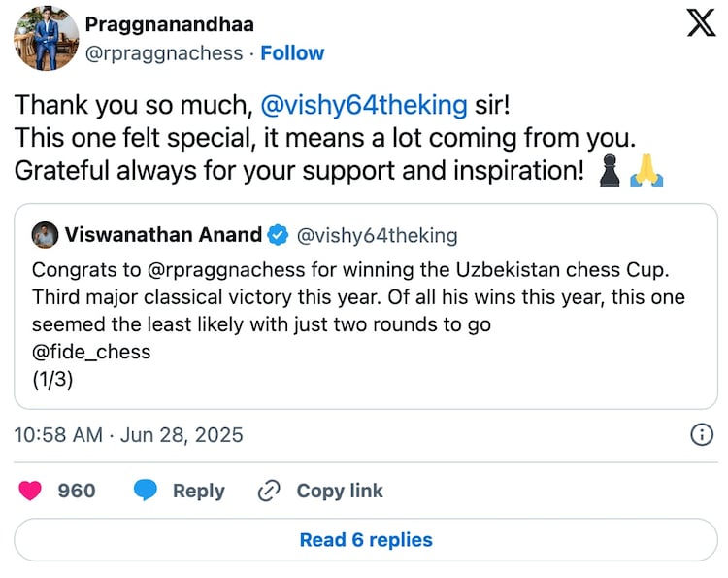Open the 10:58 AM Jun 28 timestamp

(128, 434)
